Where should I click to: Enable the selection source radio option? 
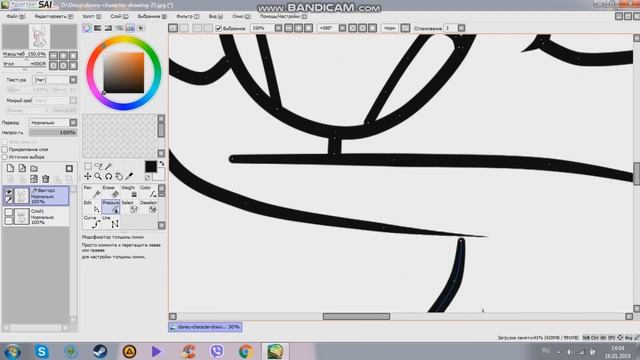[x=5, y=157]
